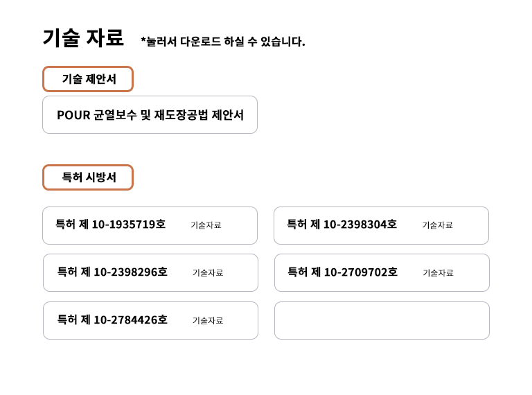Click the 다운로드 word in the header note
Screen dimensions: 532x395
point(201,42)
